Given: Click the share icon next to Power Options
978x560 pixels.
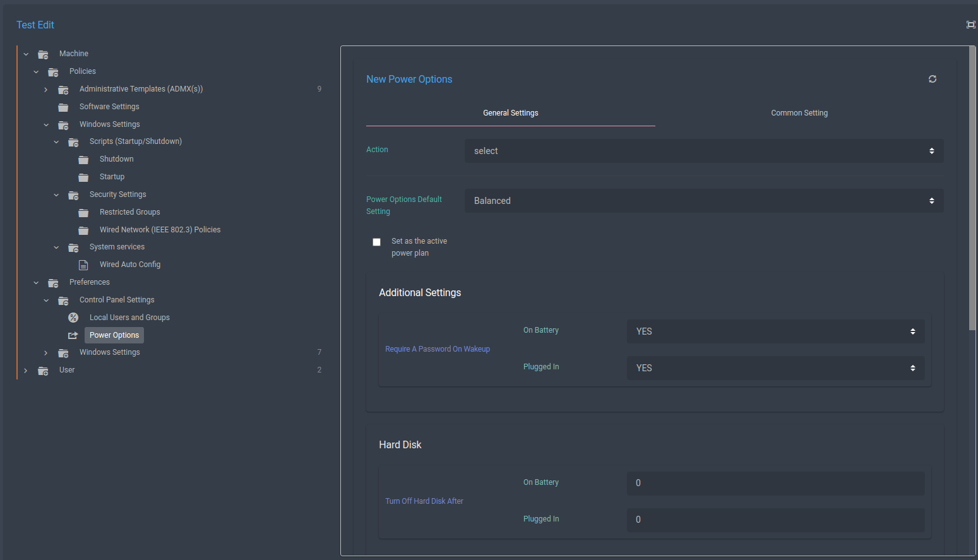Looking at the screenshot, I should pos(73,335).
